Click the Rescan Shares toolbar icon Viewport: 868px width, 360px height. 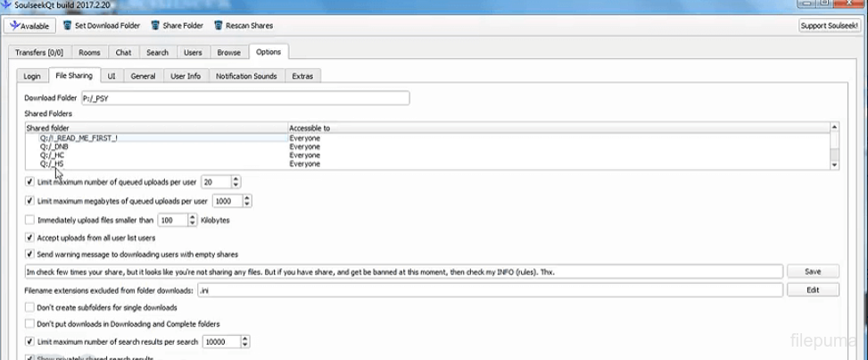pyautogui.click(x=219, y=26)
